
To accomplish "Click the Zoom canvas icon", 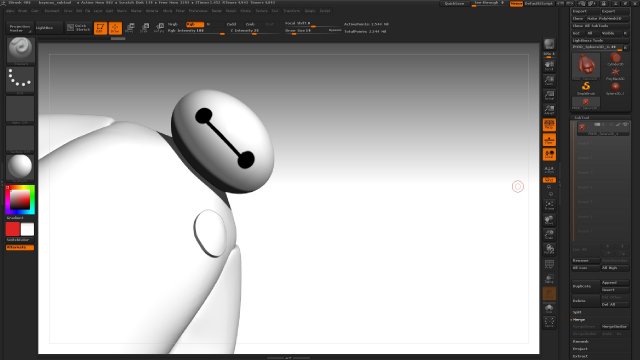I will click(549, 80).
